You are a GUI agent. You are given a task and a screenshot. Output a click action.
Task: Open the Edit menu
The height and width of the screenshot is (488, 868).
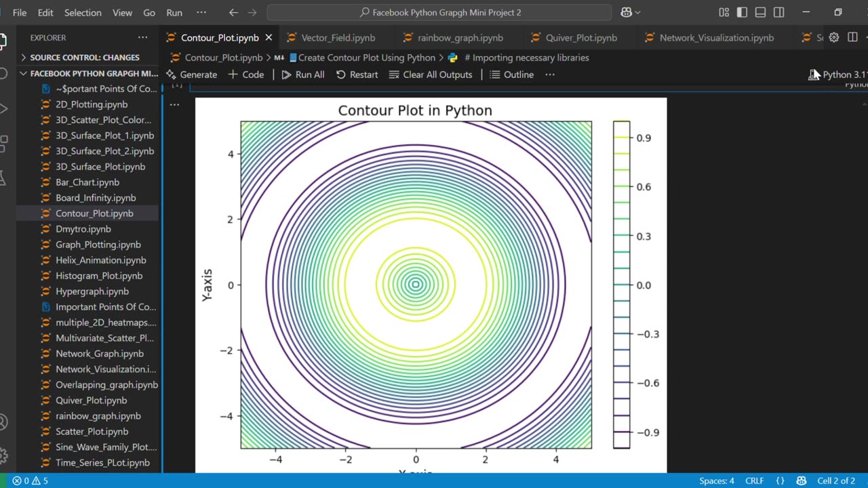coord(45,12)
